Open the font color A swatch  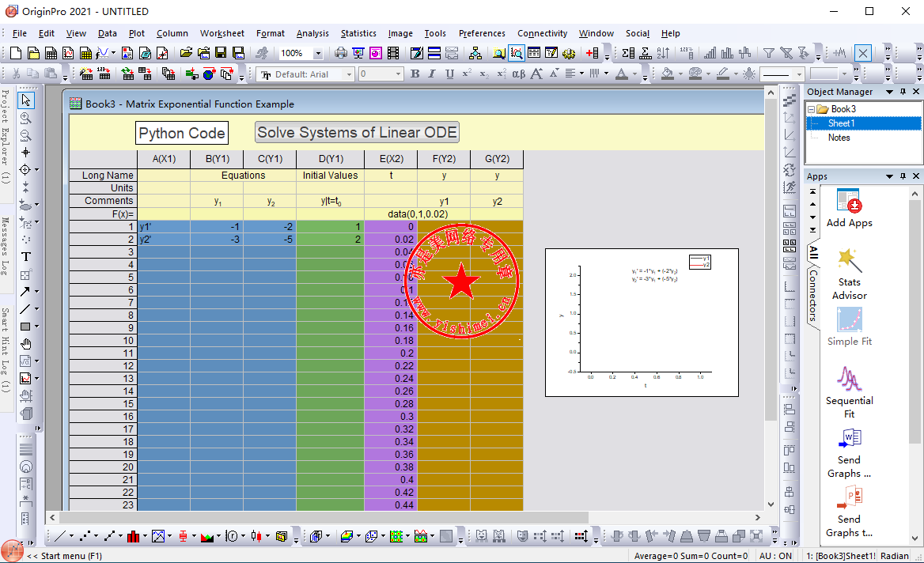coord(622,74)
